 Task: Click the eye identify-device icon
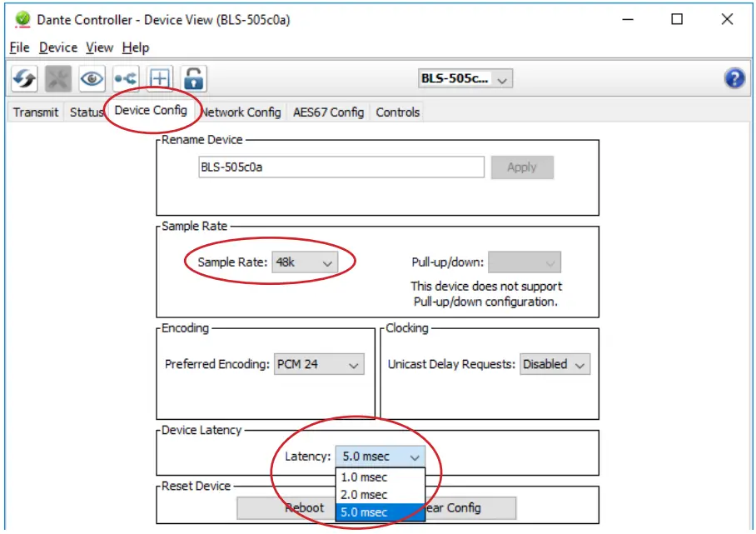click(92, 78)
